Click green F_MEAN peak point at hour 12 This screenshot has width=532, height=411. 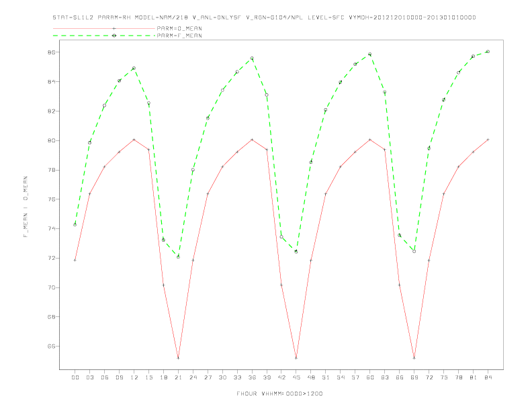134,68
